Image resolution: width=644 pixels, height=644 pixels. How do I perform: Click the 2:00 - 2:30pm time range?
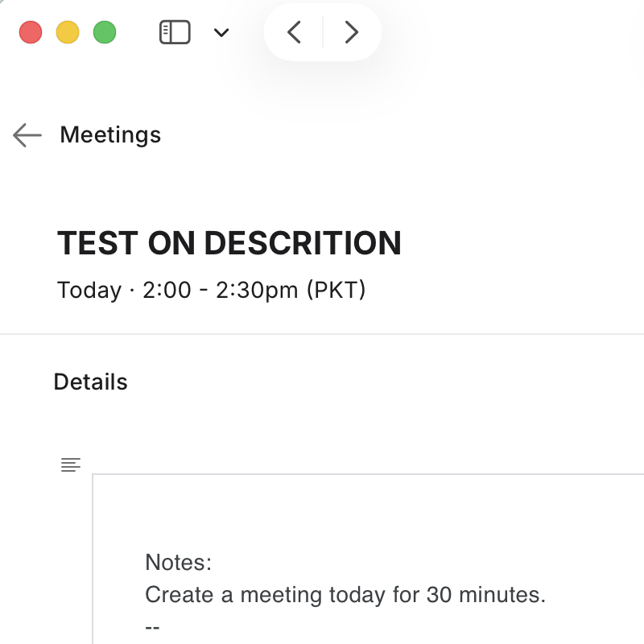click(x=221, y=290)
